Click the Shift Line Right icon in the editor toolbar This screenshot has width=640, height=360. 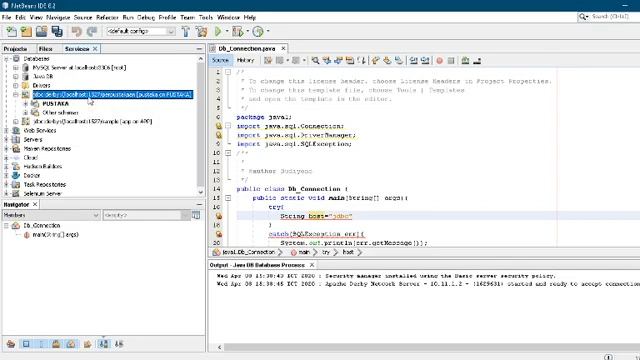(x=425, y=60)
